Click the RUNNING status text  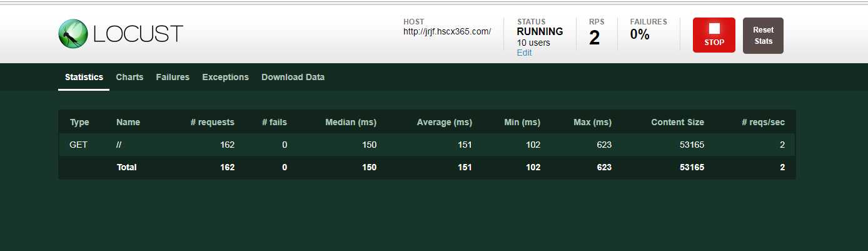(x=540, y=31)
